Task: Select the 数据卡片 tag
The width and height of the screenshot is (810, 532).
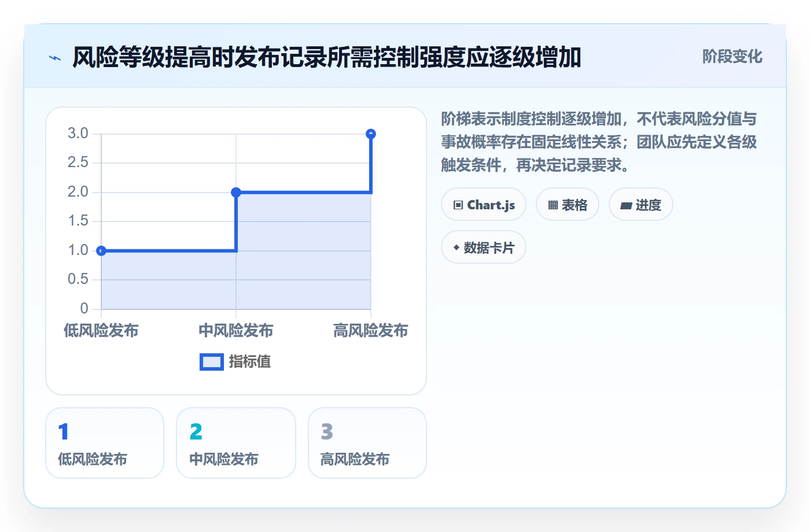Action: point(484,247)
